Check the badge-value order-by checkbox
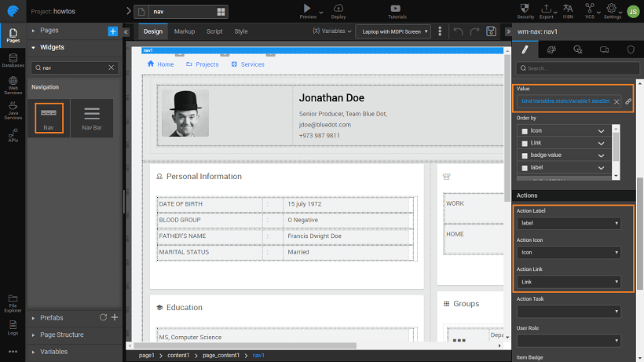This screenshot has width=644, height=362. pyautogui.click(x=524, y=155)
